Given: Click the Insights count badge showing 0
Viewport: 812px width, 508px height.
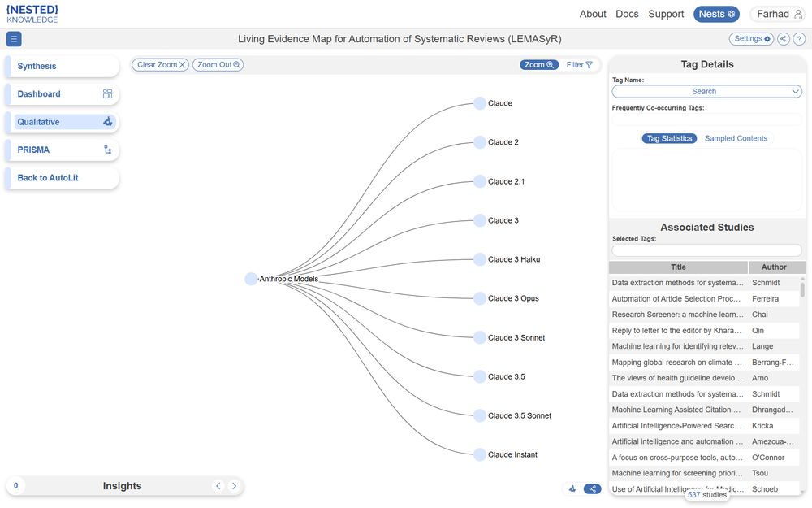Looking at the screenshot, I should [15, 486].
